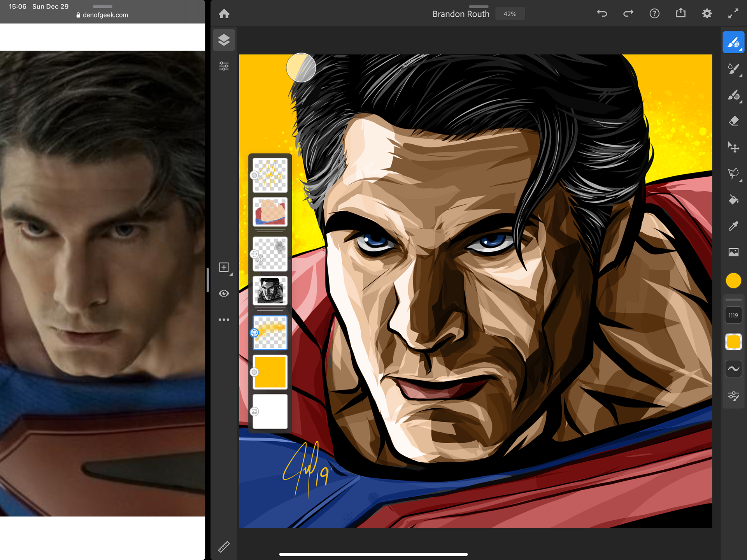Redo the last action

point(628,14)
